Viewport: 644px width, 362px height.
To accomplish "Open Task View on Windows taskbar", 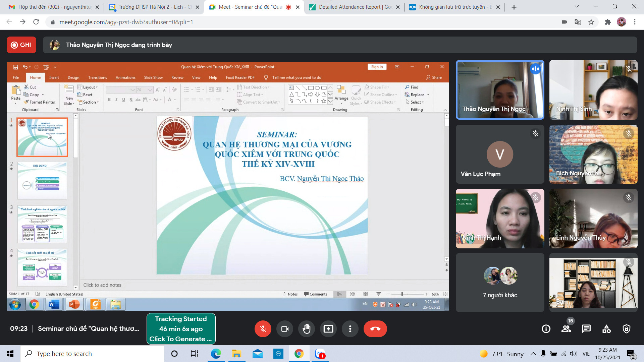I will pyautogui.click(x=195, y=354).
